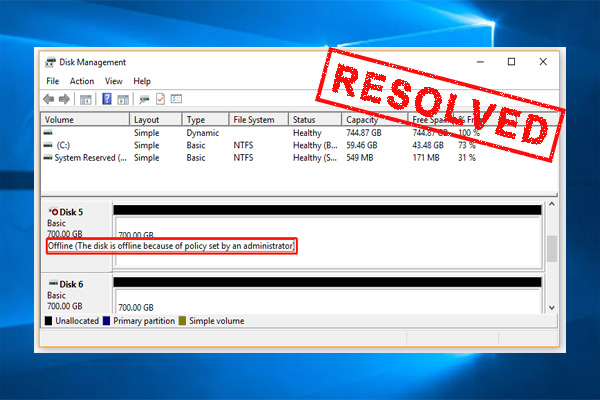Viewport: 600px width, 400px height.
Task: Close the Disk Management window
Action: (x=543, y=62)
